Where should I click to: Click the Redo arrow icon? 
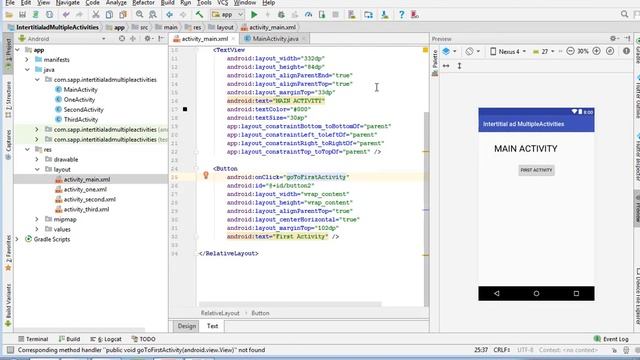[79, 15]
